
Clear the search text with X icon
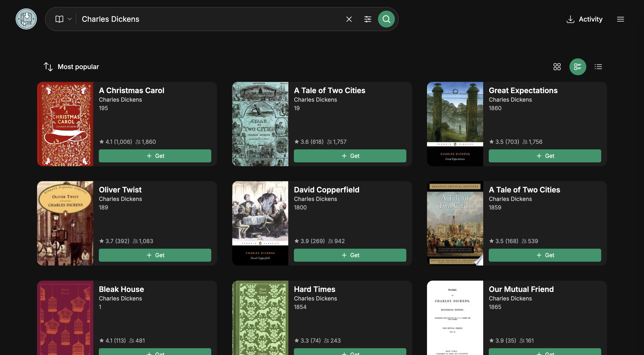[x=349, y=19]
